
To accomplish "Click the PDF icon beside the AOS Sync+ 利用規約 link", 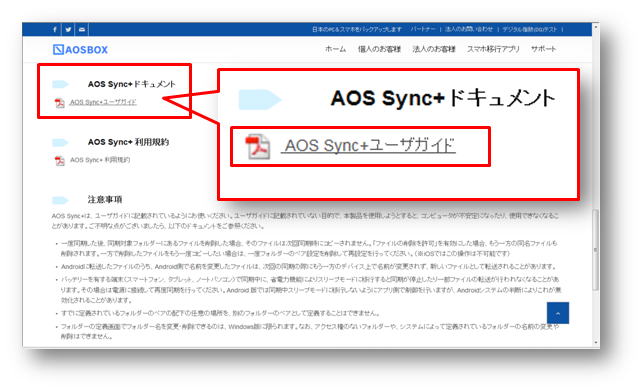I will click(x=60, y=160).
